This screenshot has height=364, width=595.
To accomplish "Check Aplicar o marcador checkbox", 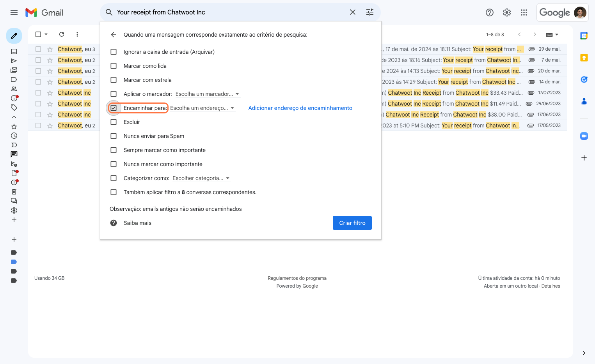I will (x=114, y=94).
